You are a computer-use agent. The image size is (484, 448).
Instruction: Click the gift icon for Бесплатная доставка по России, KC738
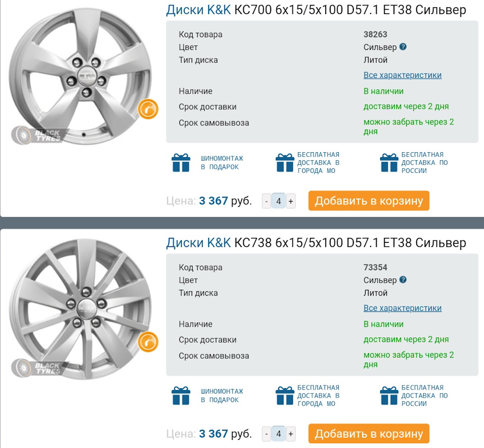(389, 396)
